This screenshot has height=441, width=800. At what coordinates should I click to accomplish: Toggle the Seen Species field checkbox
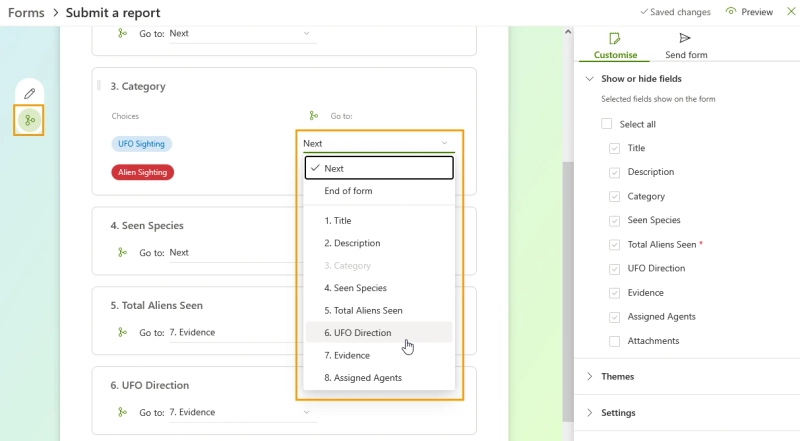[614, 220]
